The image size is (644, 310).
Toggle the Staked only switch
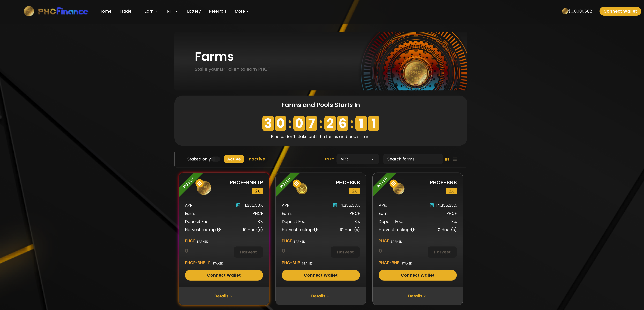point(215,159)
